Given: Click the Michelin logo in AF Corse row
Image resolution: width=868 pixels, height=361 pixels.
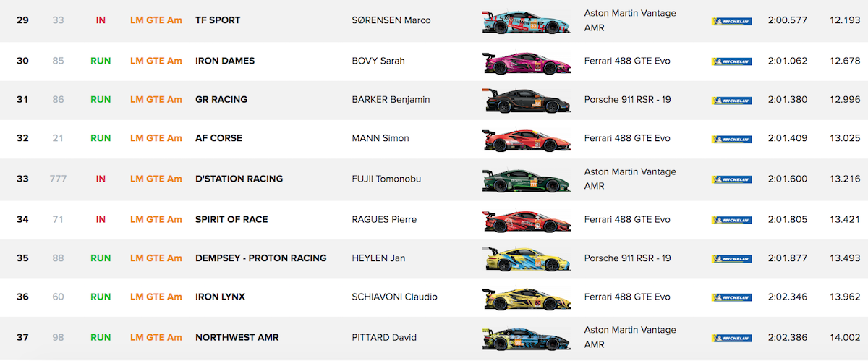Looking at the screenshot, I should point(731,139).
